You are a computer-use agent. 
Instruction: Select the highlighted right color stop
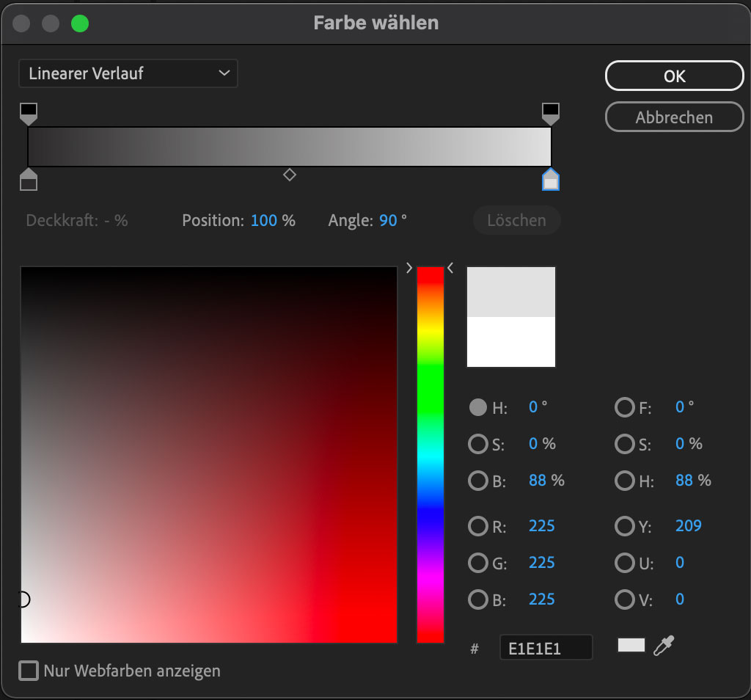pos(550,180)
